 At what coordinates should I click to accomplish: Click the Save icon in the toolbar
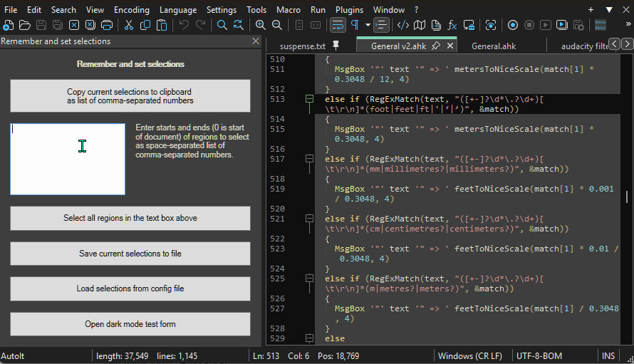point(41,25)
